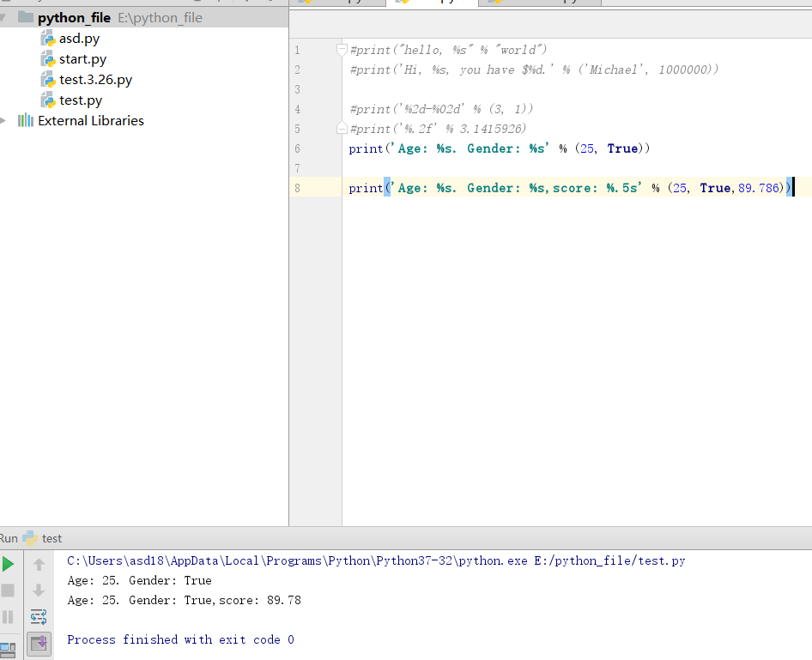Toggle soft-wrap for the console output
This screenshot has height=660, width=812.
coord(39,617)
